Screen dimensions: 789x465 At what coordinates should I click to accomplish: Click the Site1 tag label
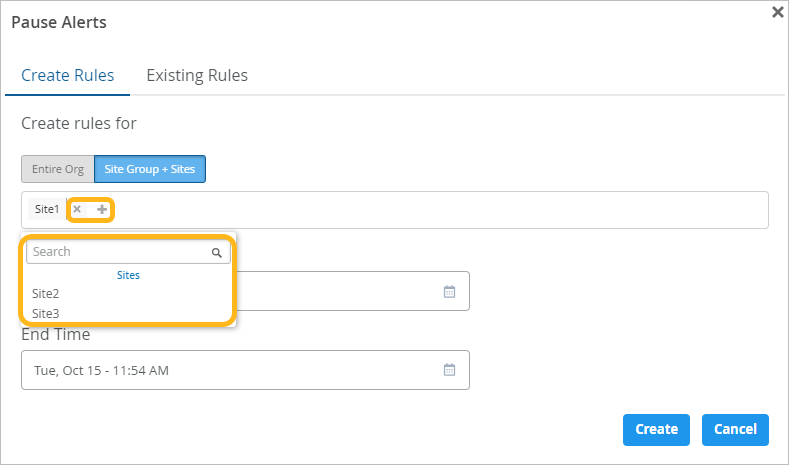click(47, 209)
